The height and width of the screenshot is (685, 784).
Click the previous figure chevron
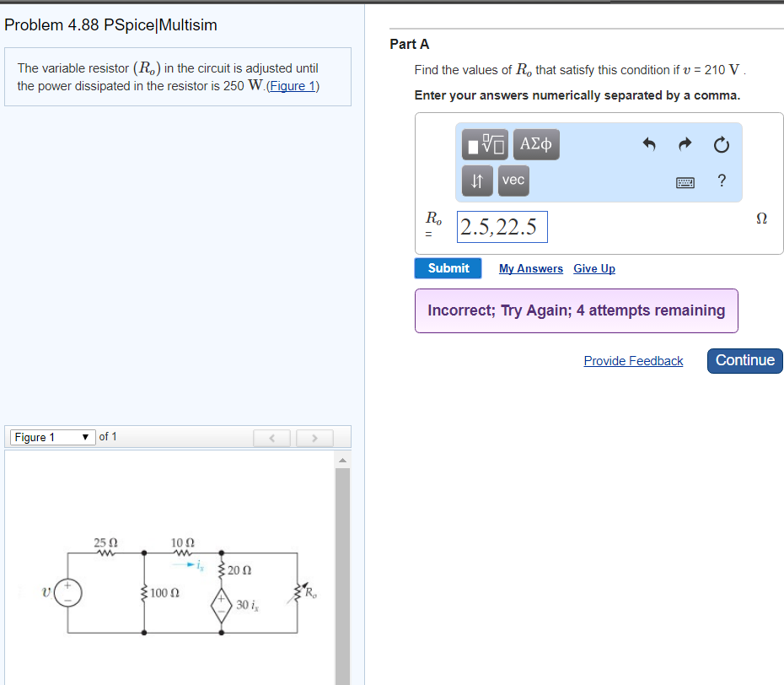pyautogui.click(x=271, y=437)
